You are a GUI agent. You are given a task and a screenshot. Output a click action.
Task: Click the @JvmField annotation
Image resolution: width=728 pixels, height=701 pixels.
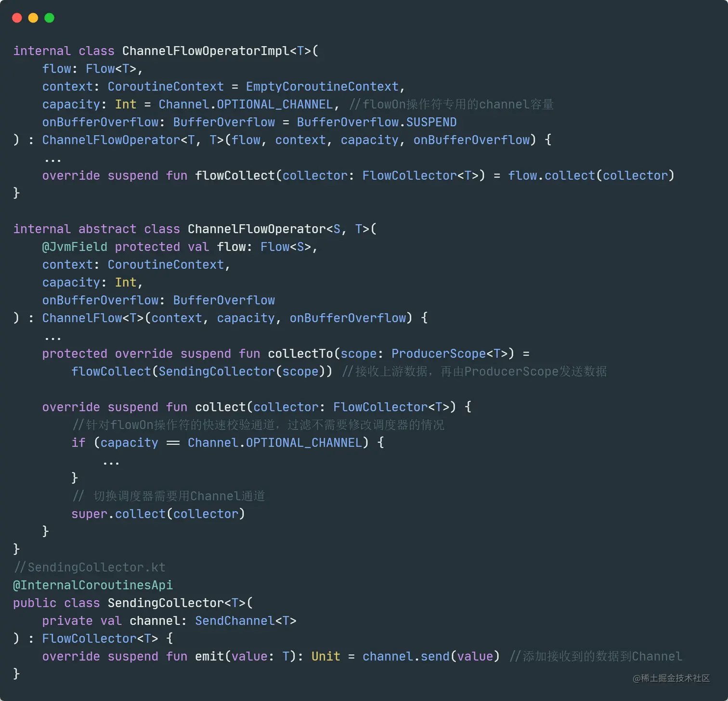[x=75, y=247]
